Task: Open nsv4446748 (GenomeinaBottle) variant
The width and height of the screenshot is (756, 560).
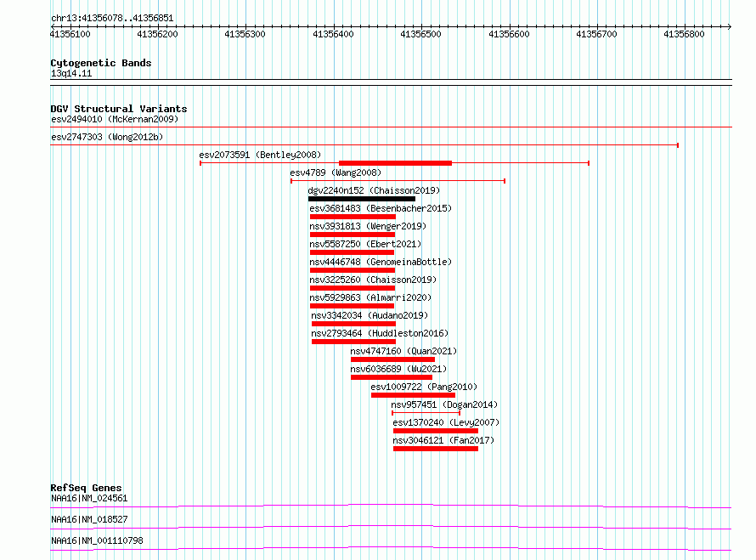Action: [381, 262]
